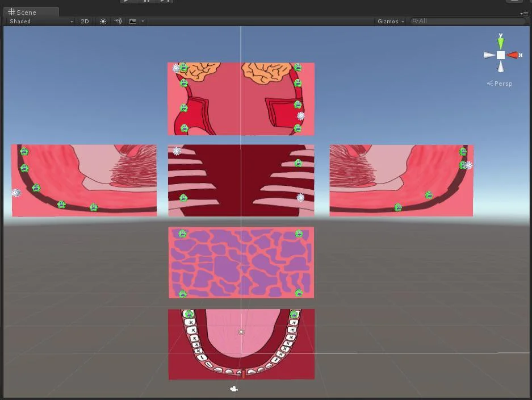Click the white cone left of the gizmo cube

[x=489, y=55]
